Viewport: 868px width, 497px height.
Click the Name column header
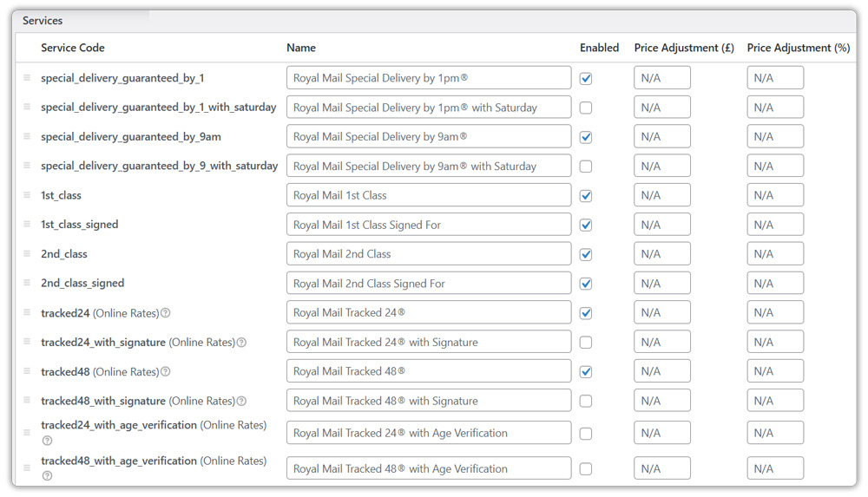[301, 48]
